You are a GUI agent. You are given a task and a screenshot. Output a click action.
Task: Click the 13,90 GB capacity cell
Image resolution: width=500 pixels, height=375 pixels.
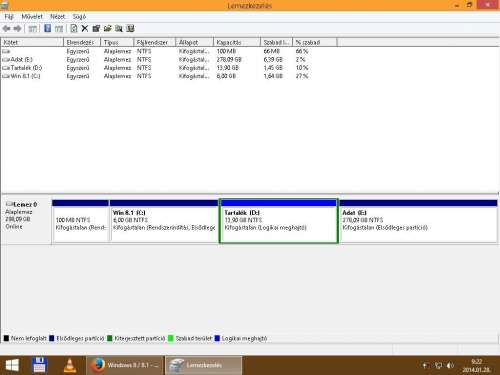click(x=227, y=68)
